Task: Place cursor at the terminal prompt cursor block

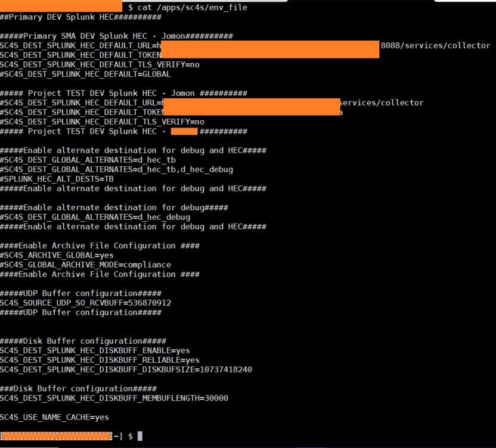Action: pyautogui.click(x=139, y=436)
